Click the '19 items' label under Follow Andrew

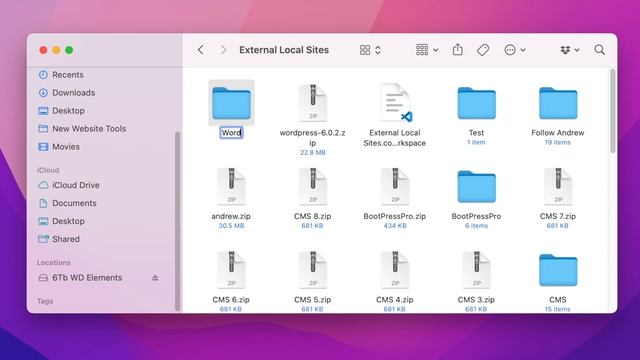point(558,142)
